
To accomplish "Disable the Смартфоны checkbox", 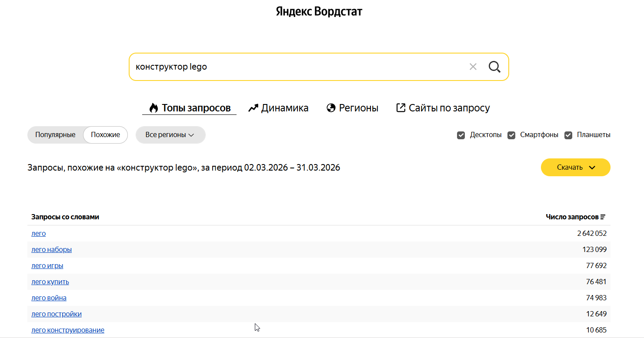I will [511, 135].
